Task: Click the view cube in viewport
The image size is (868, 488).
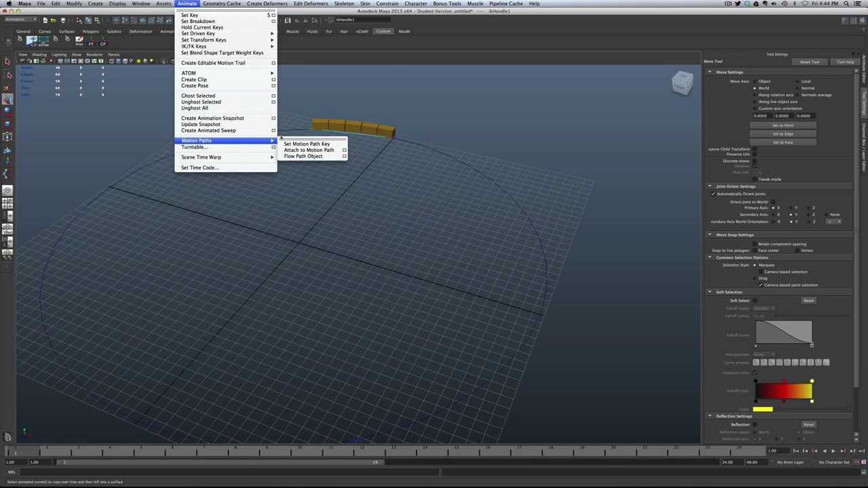Action: pos(682,83)
